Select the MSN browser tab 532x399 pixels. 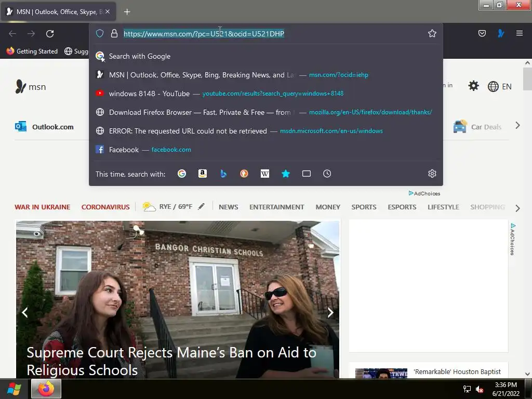(58, 12)
